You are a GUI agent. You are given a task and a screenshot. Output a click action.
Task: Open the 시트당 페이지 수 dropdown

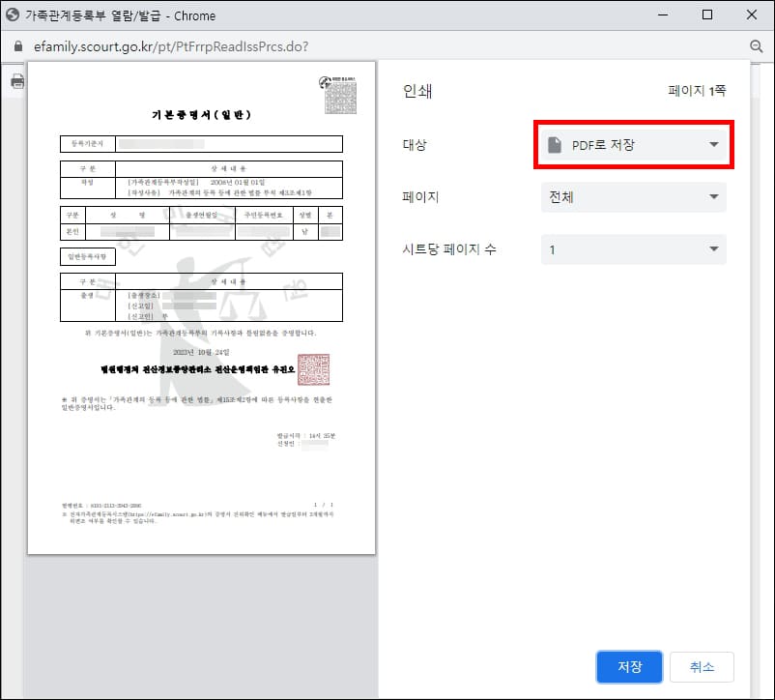pos(633,249)
